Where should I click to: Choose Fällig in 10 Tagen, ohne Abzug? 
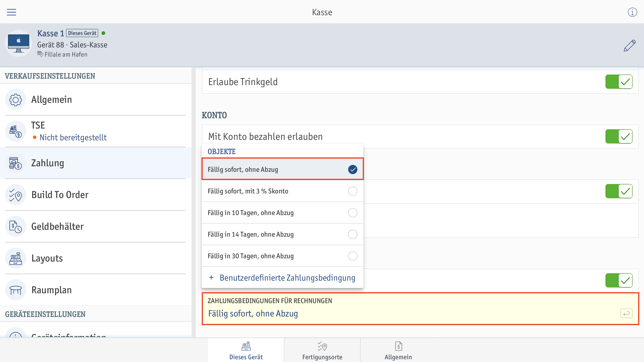(x=282, y=213)
